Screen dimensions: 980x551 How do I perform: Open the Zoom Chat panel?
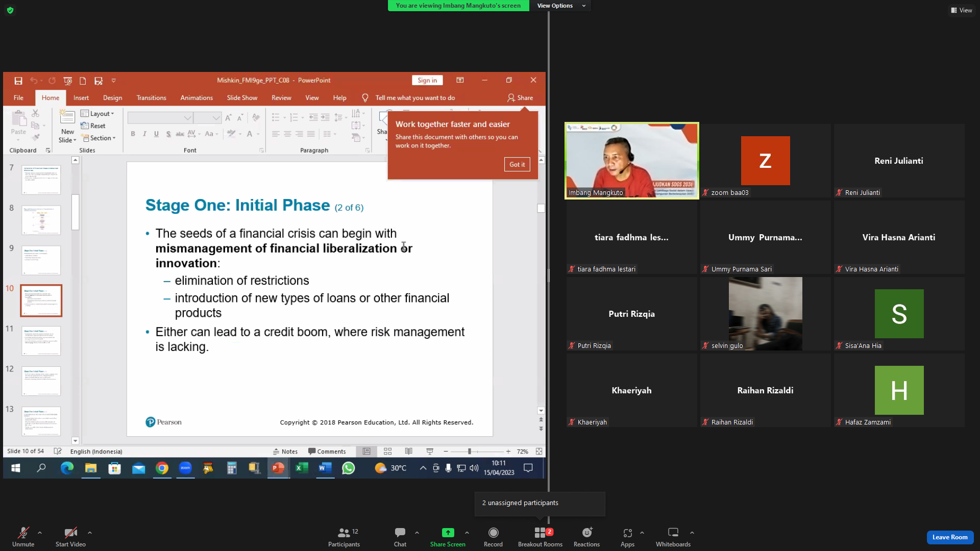click(x=400, y=537)
